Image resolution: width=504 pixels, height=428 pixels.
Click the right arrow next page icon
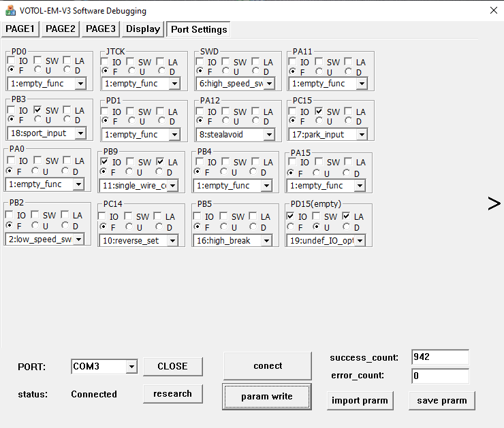pyautogui.click(x=494, y=203)
